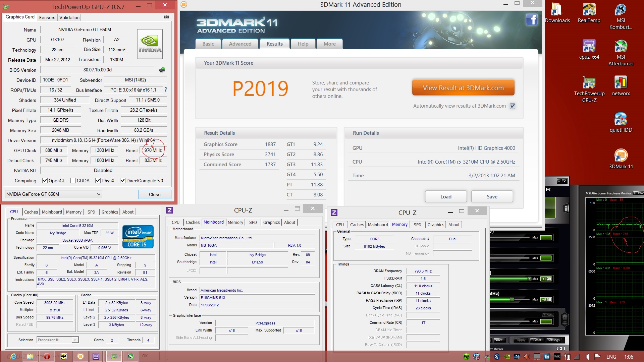Select Caches tab in Mainboard CPU-Z window
The image size is (644, 362).
point(193,222)
